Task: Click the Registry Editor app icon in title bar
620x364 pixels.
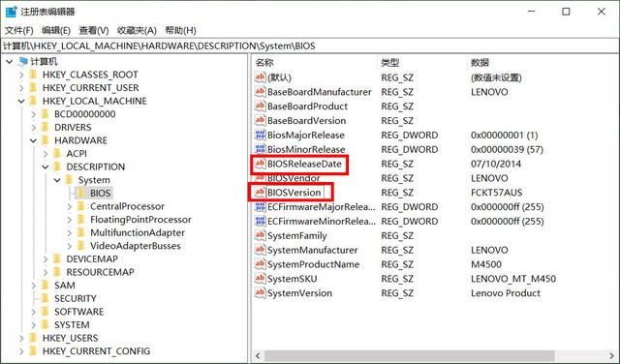Action: point(11,12)
